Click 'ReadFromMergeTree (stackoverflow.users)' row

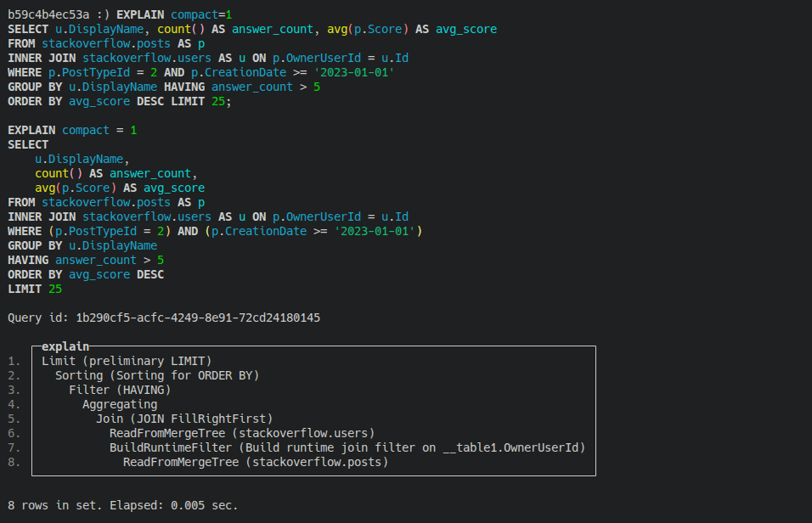click(x=242, y=433)
